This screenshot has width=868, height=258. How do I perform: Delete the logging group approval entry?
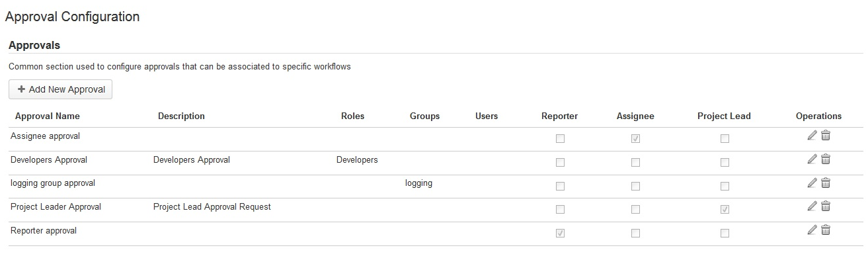[x=826, y=183]
